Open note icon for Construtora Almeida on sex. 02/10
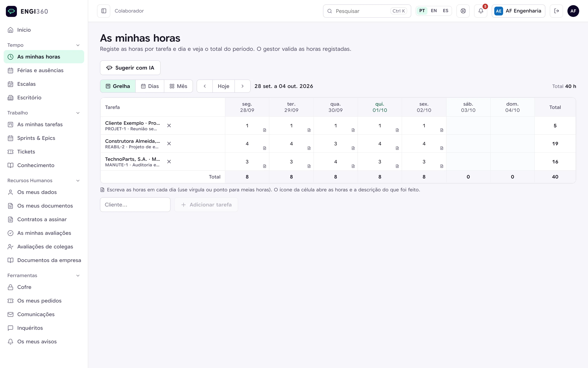 tap(442, 148)
